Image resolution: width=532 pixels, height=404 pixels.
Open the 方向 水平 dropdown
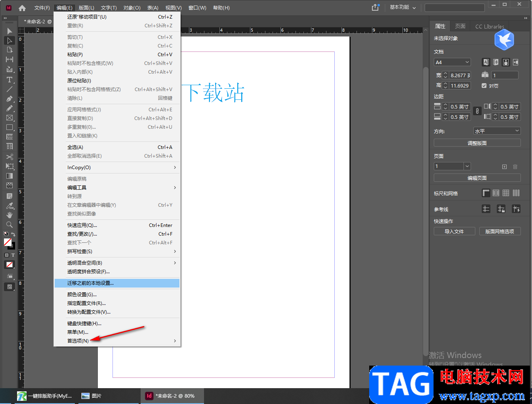497,131
